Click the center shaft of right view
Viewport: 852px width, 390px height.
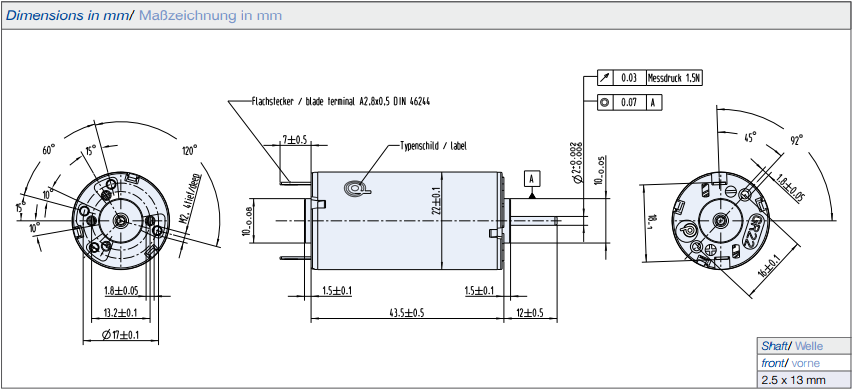(721, 220)
